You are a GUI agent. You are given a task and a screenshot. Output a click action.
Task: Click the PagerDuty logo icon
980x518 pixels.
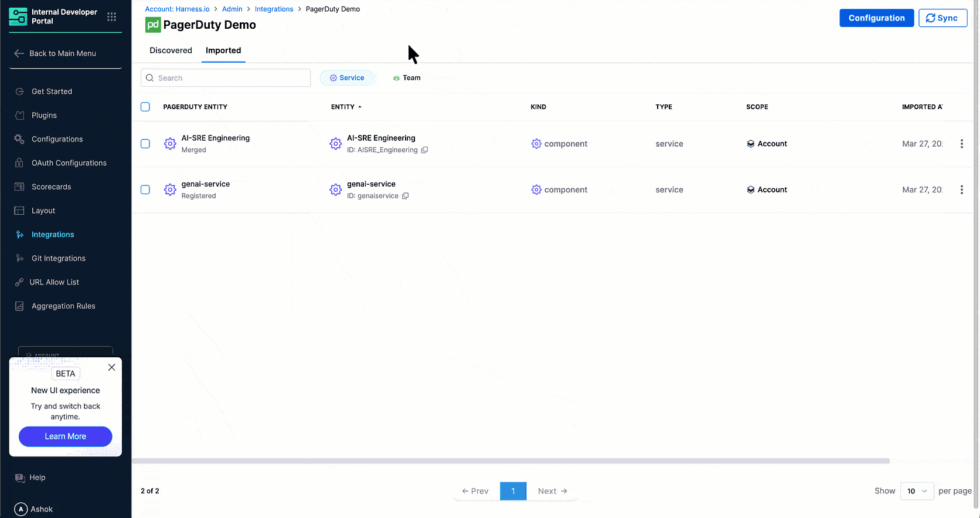(x=153, y=25)
